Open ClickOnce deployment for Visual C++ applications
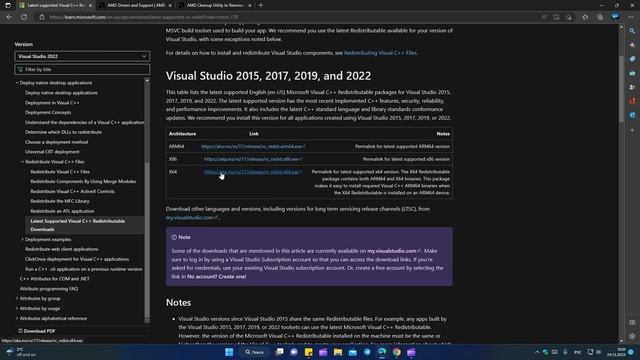This screenshot has height=360, width=640. pyautogui.click(x=77, y=259)
